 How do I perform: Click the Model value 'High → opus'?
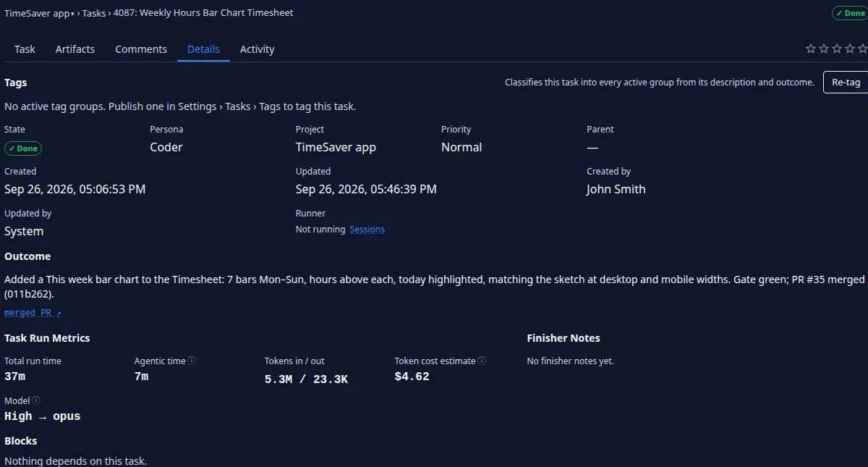(43, 416)
